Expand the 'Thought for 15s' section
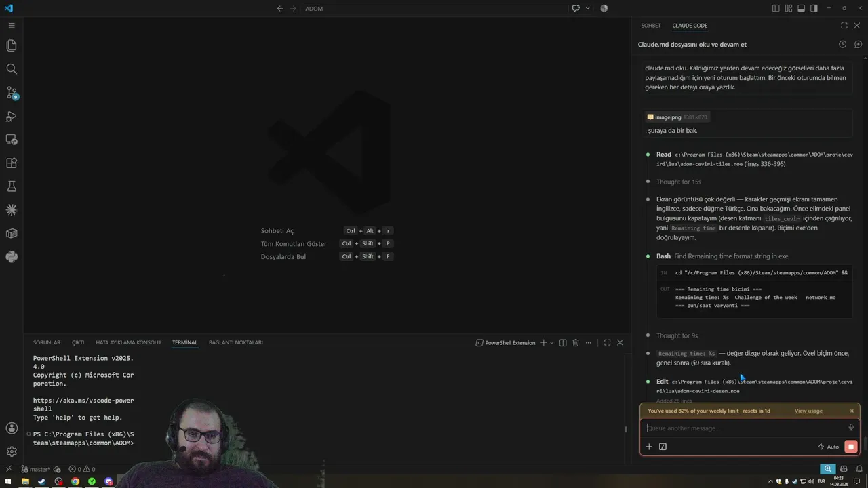The image size is (868, 488). [x=678, y=182]
